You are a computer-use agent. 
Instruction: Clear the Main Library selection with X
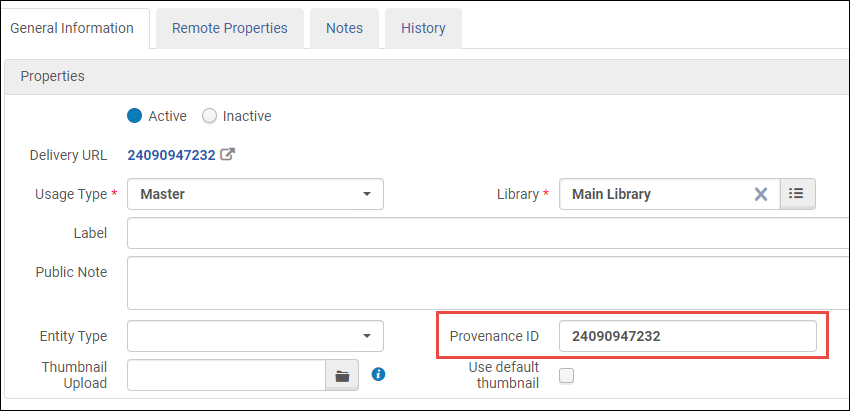pyautogui.click(x=761, y=194)
